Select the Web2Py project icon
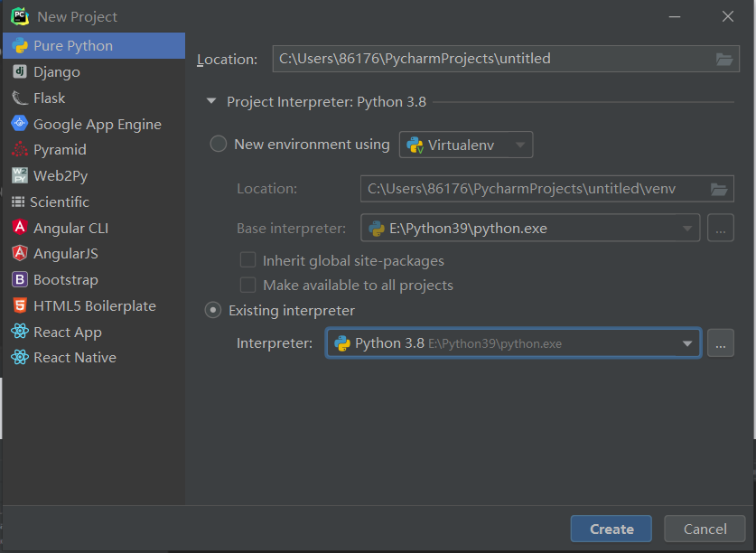The width and height of the screenshot is (756, 553). pyautogui.click(x=19, y=175)
